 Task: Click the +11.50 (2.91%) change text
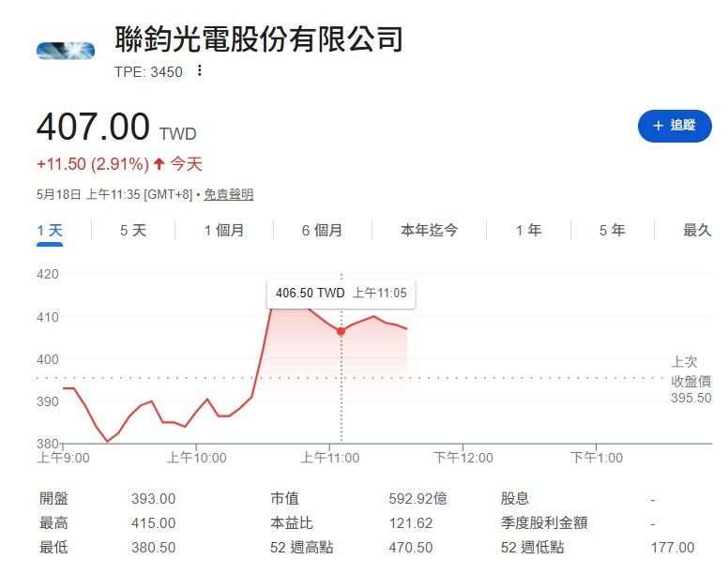click(92, 164)
